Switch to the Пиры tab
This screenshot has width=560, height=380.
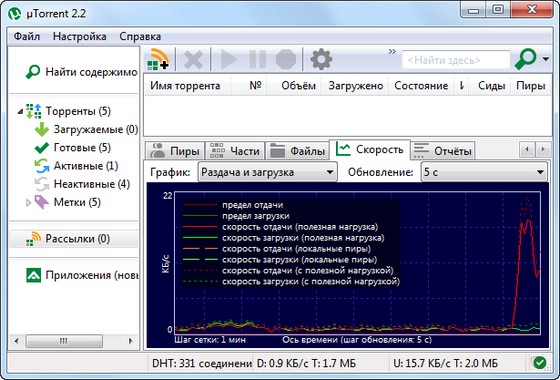[x=175, y=151]
